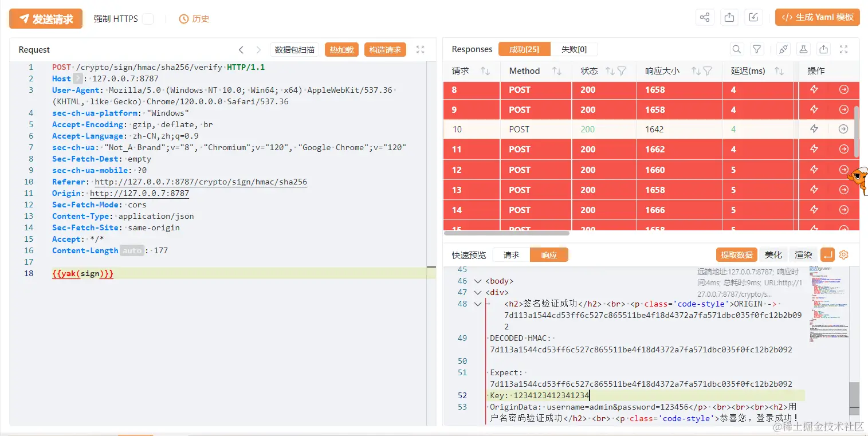868x436 pixels.
Task: Toggle 渲染 render mode
Action: pyautogui.click(x=804, y=254)
